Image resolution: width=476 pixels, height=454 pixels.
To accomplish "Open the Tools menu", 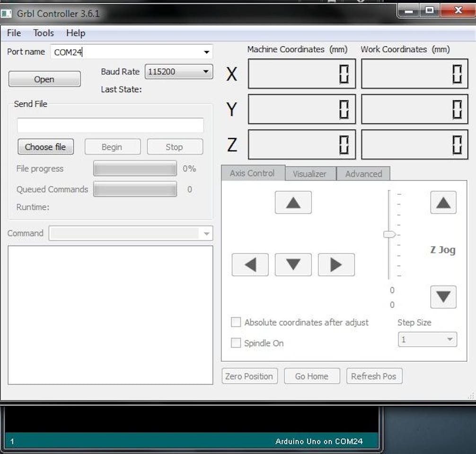I will (x=44, y=33).
